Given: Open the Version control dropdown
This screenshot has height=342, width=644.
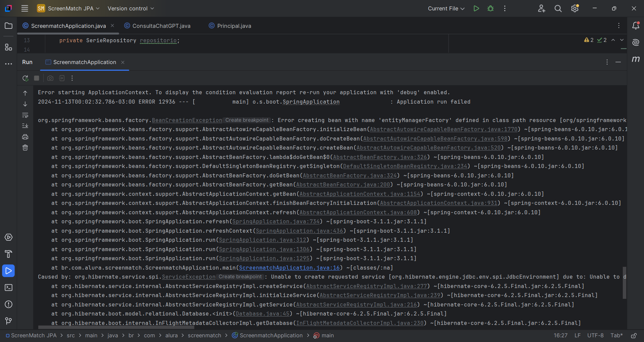Looking at the screenshot, I should click(131, 8).
